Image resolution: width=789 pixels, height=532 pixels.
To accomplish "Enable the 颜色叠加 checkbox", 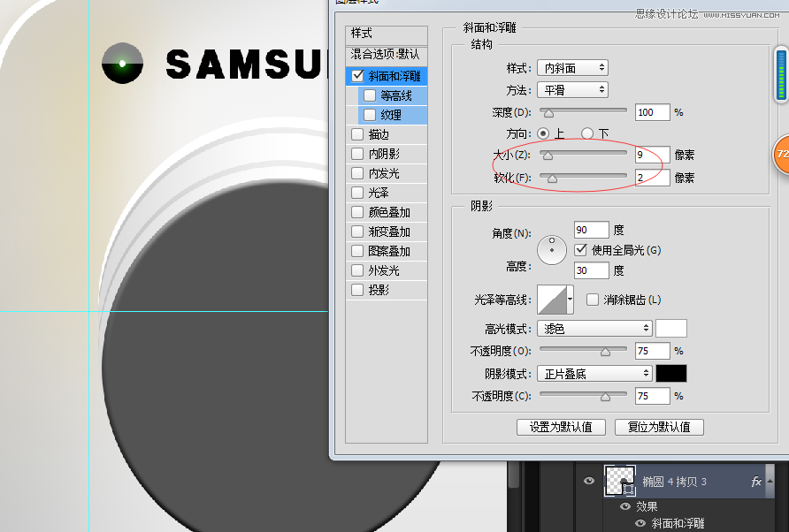I will click(357, 212).
